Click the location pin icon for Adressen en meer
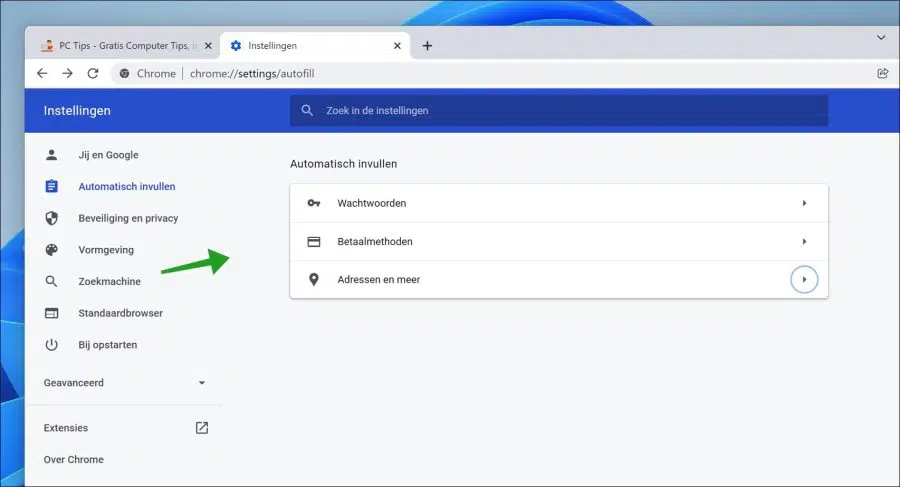The width and height of the screenshot is (900, 487). coord(314,280)
